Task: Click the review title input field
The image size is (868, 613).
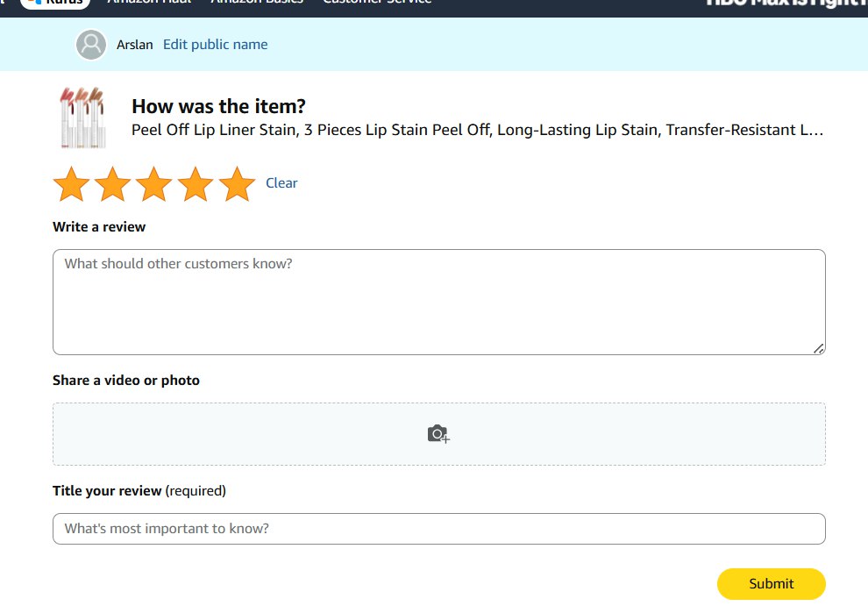Action: (x=438, y=529)
